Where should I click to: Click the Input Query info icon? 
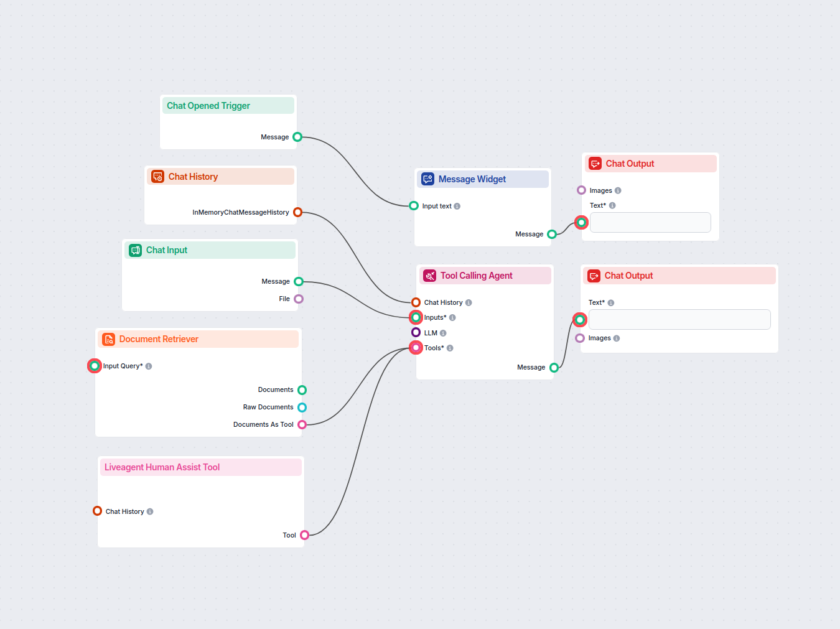[x=149, y=366]
